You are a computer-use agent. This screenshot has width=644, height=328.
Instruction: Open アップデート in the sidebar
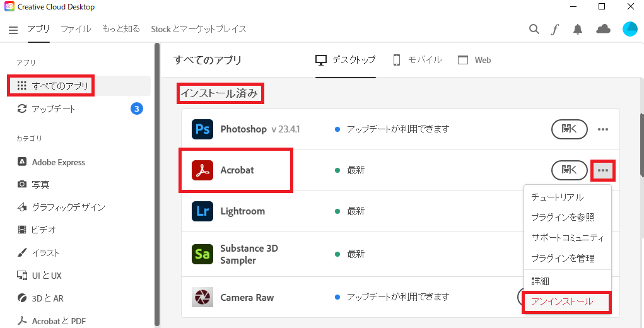pos(79,108)
